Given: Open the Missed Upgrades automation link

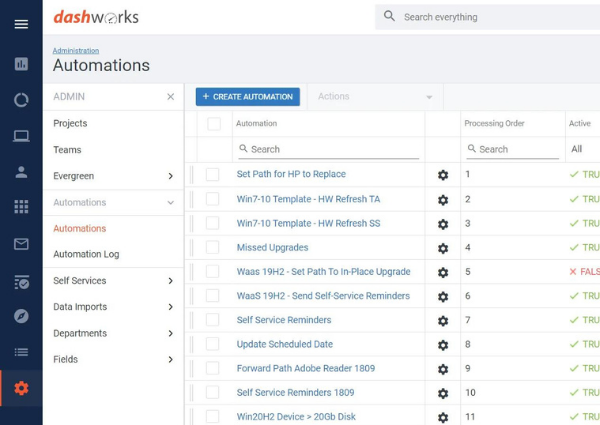Looking at the screenshot, I should 272,248.
